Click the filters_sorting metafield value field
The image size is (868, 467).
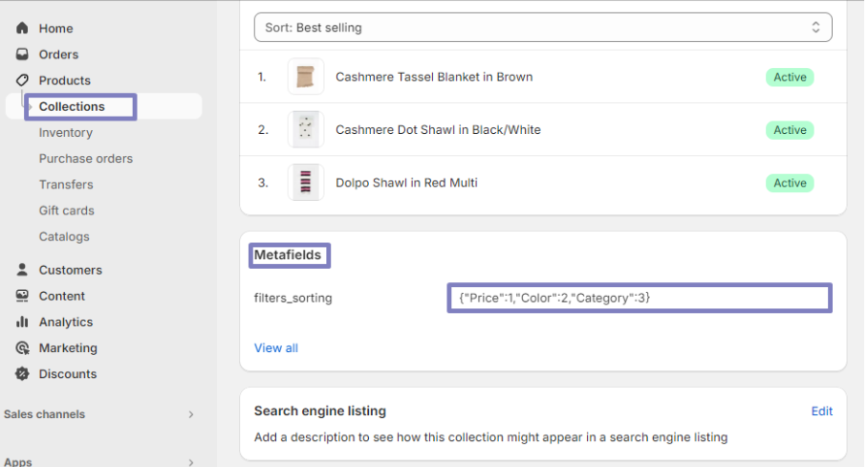(x=639, y=298)
